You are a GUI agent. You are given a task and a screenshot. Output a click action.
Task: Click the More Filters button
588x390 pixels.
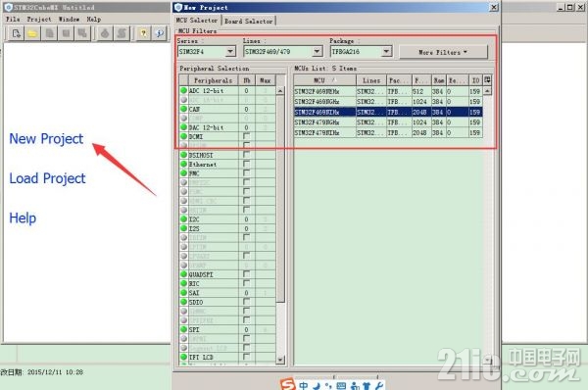pos(443,52)
